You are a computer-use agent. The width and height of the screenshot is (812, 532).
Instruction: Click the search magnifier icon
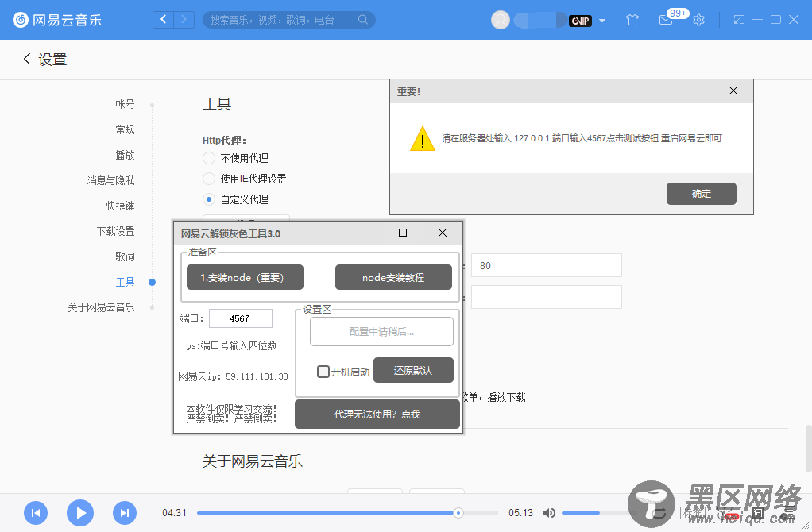click(x=363, y=20)
